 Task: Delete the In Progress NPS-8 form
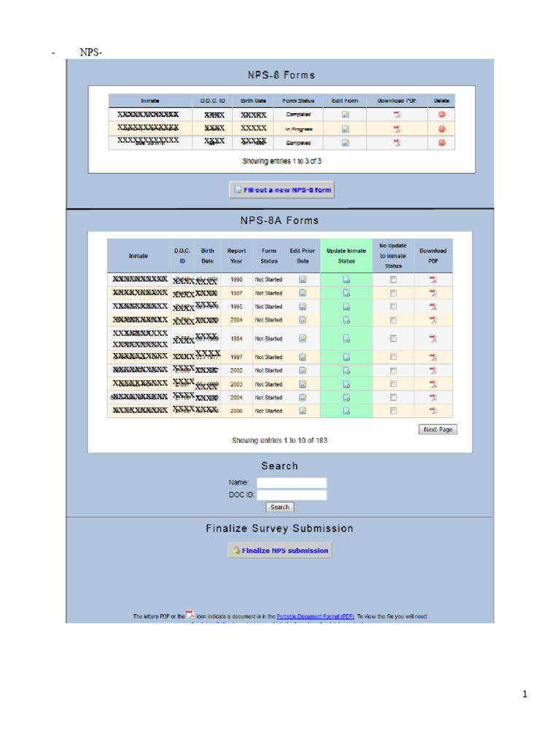(442, 129)
